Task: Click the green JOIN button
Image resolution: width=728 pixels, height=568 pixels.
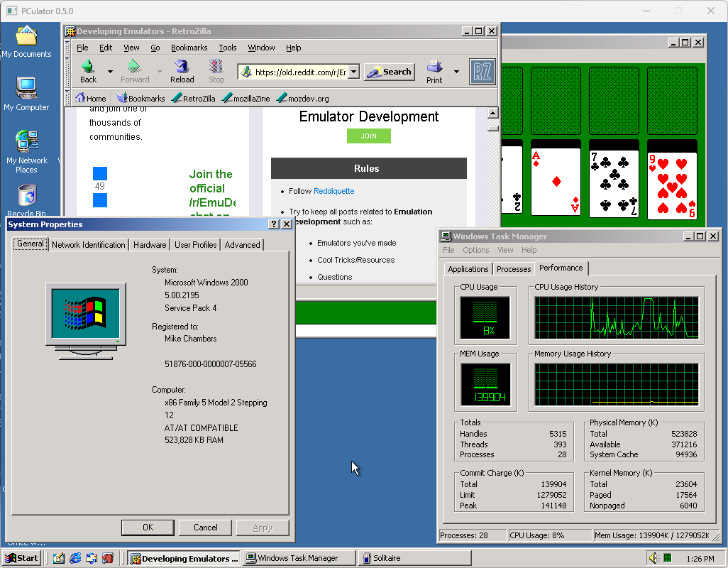Action: tap(368, 136)
